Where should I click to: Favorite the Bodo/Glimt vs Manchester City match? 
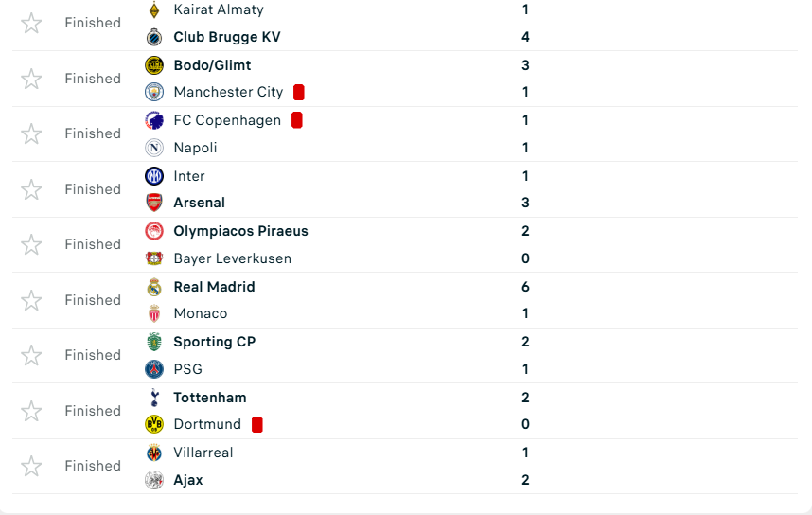pyautogui.click(x=31, y=79)
